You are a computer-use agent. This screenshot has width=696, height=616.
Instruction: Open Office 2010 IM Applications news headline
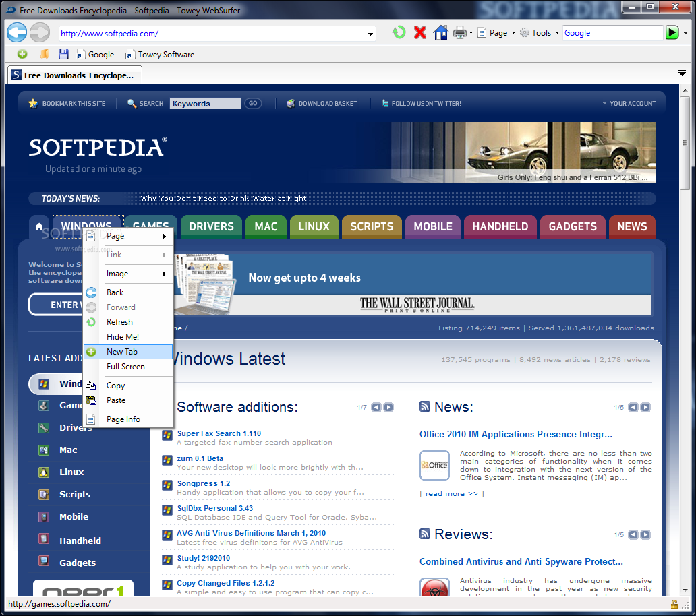coord(516,434)
